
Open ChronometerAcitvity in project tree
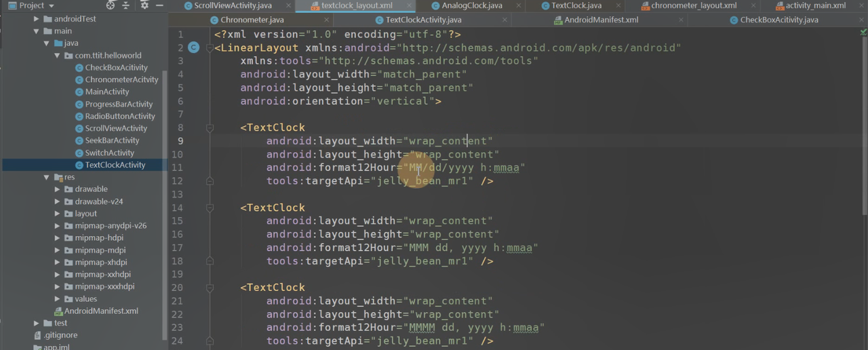116,80
